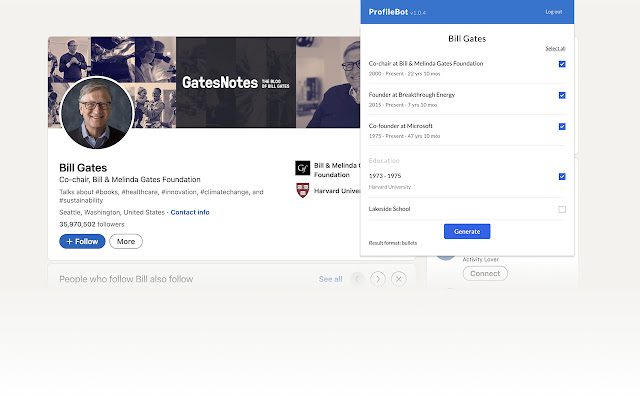This screenshot has width=640, height=400.
Task: Open Bill & Melinda Gates Foundation logo icon
Action: (x=302, y=168)
